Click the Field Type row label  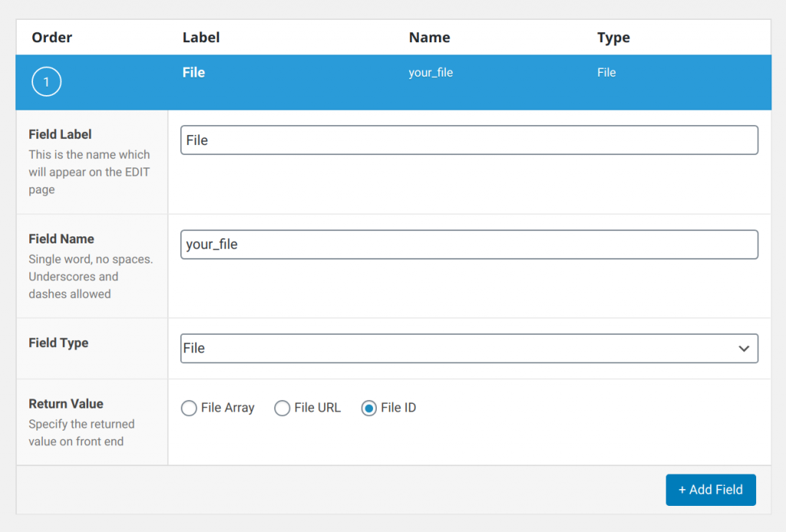click(58, 343)
